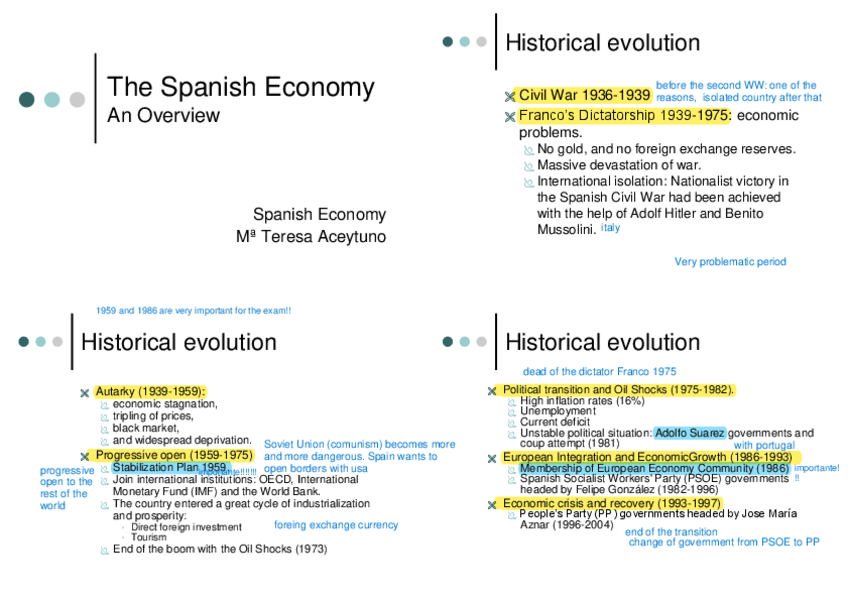Select the bullet icon next to Economic crisis and recovery

pos(491,502)
